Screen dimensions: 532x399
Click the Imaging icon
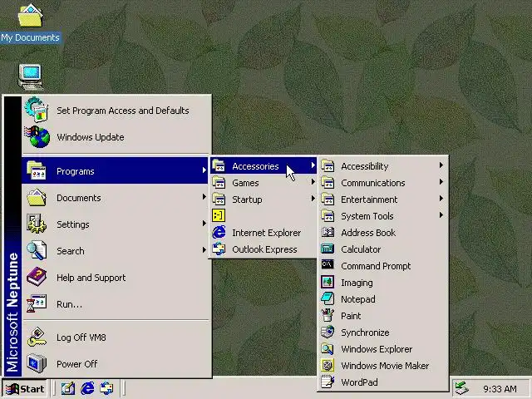(328, 283)
